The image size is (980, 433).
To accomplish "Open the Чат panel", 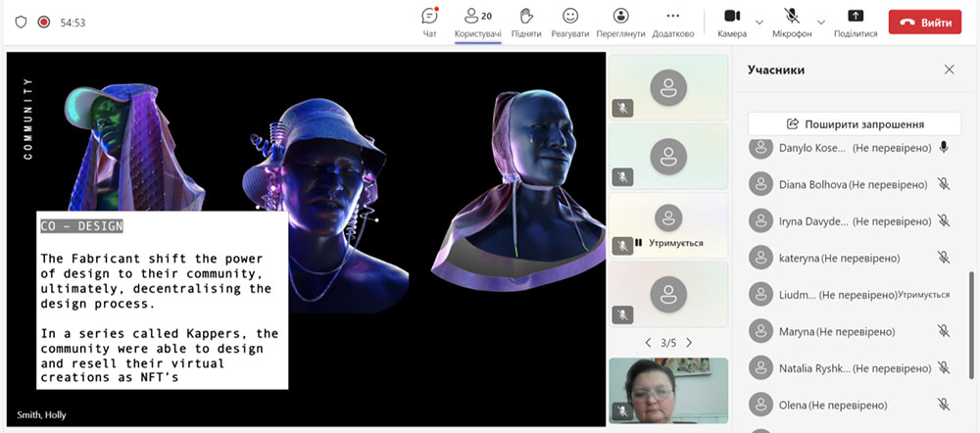I will pos(429,23).
